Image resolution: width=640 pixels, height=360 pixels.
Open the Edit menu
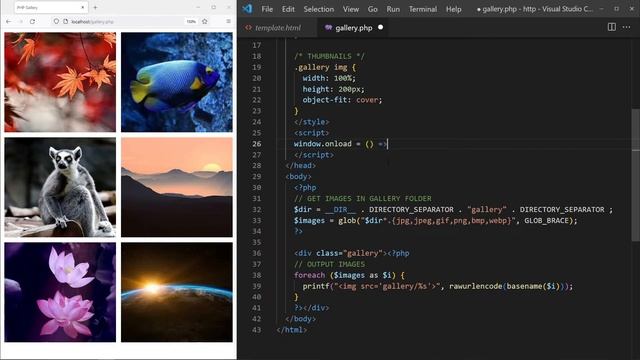288,9
